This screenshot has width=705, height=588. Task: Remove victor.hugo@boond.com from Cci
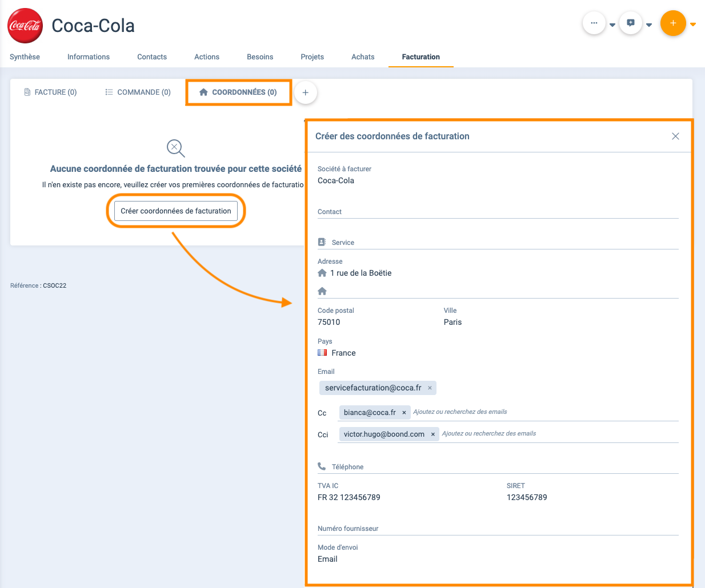click(433, 434)
